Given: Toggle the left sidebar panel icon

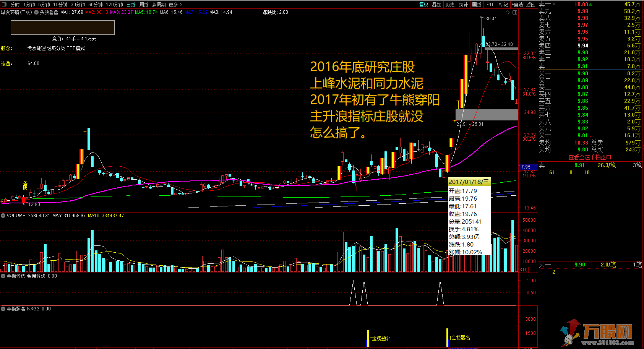Looking at the screenshot, I should [4, 5].
